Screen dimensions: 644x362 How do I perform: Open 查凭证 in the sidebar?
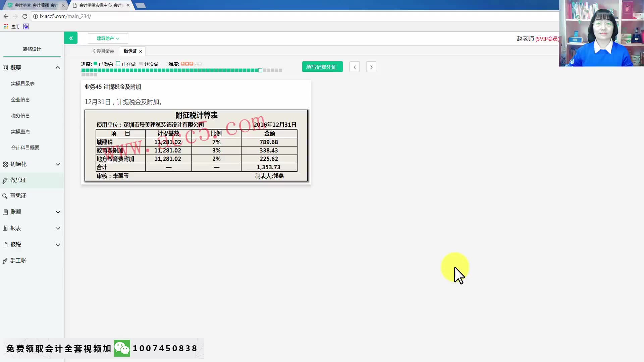coord(18,196)
